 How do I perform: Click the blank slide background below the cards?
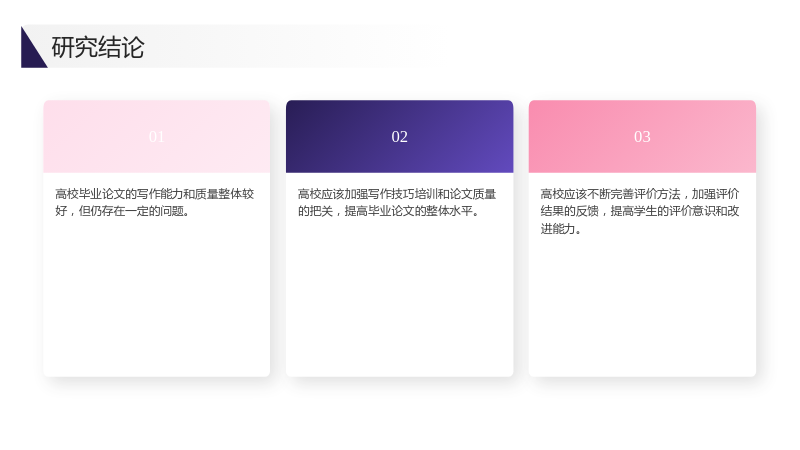click(x=400, y=416)
